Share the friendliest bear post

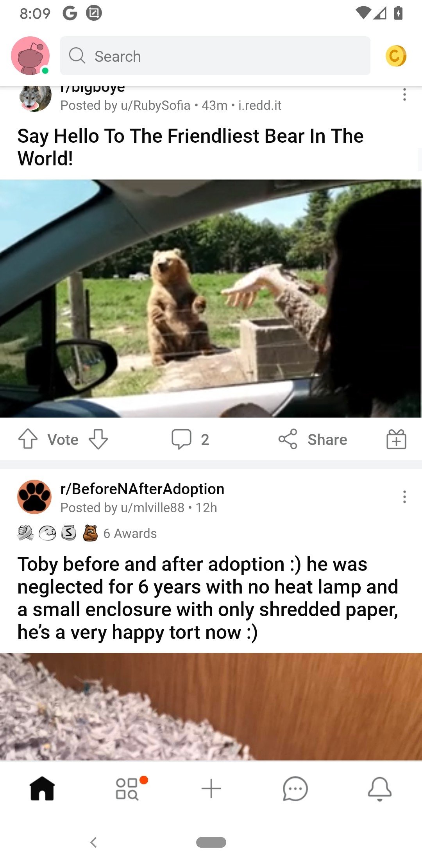click(x=313, y=439)
